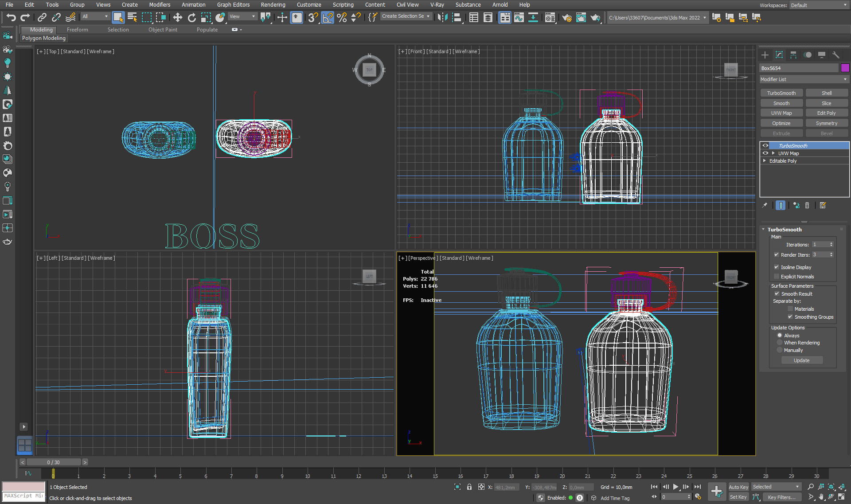
Task: Toggle the Selection Lock icon
Action: tap(469, 487)
